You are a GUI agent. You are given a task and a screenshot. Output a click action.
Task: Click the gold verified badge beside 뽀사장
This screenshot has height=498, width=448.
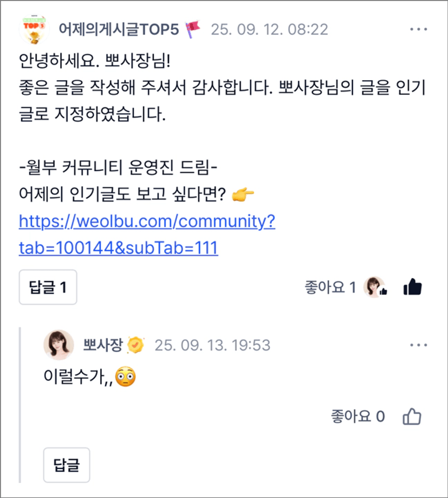135,345
